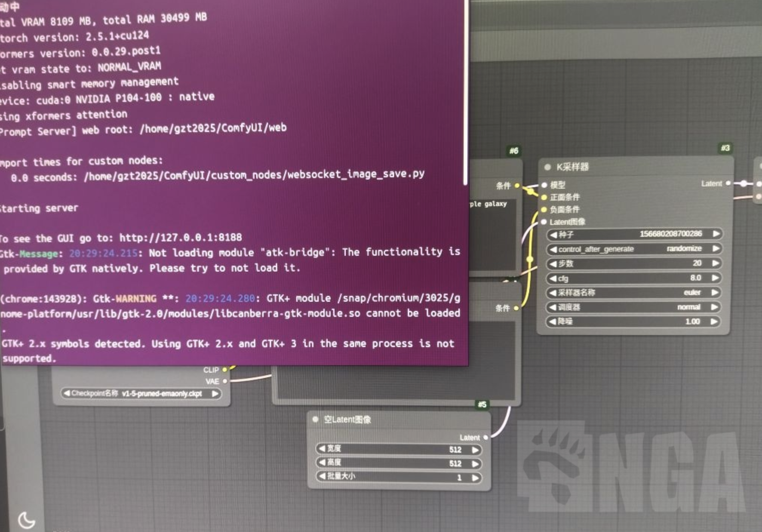Collapse the K采样器 node via its title dot
The height and width of the screenshot is (532, 762).
tap(547, 167)
